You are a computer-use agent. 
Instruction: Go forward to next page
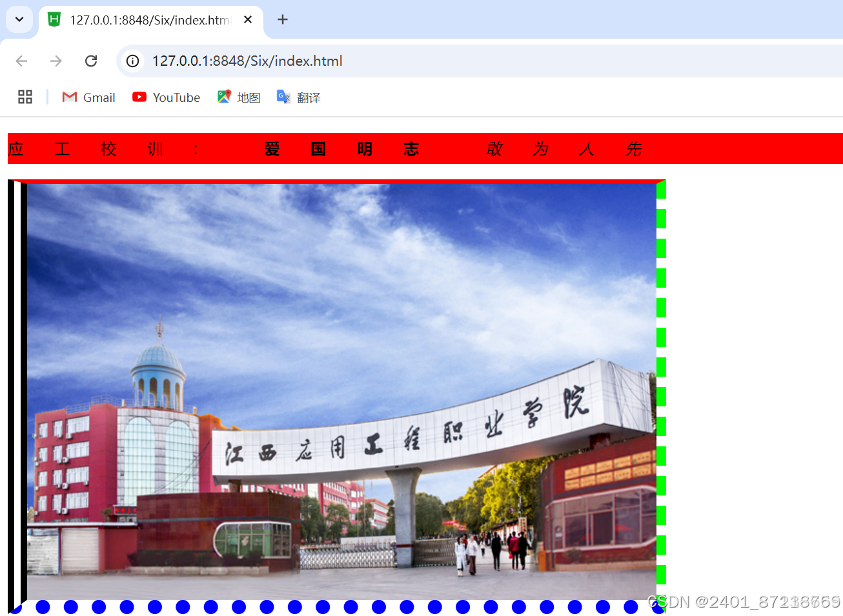click(x=56, y=61)
